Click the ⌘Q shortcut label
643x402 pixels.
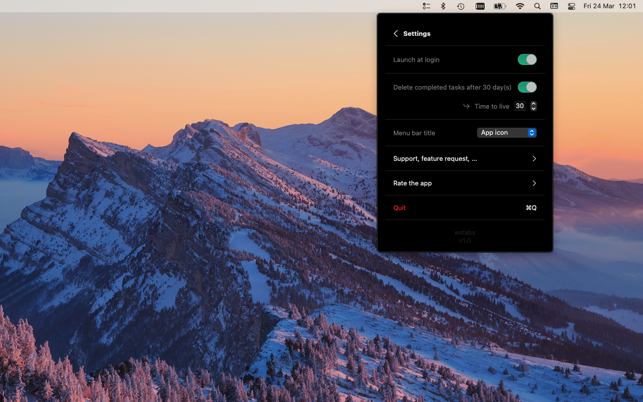[531, 208]
